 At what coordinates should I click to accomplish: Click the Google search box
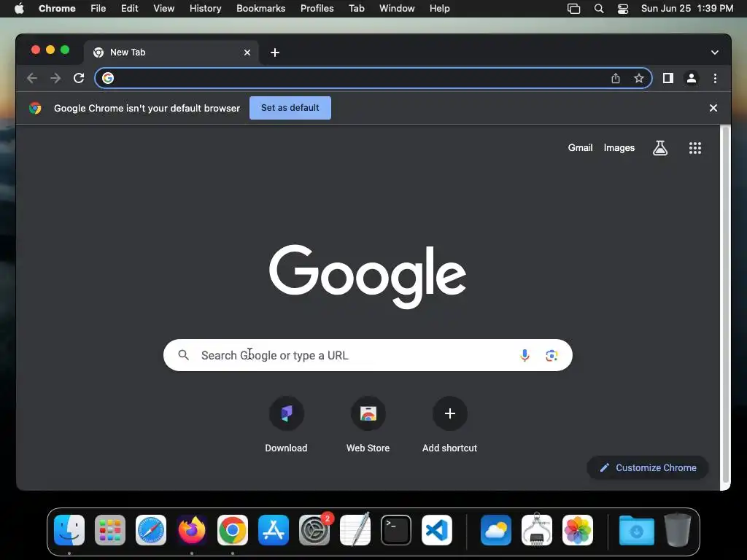tap(368, 355)
